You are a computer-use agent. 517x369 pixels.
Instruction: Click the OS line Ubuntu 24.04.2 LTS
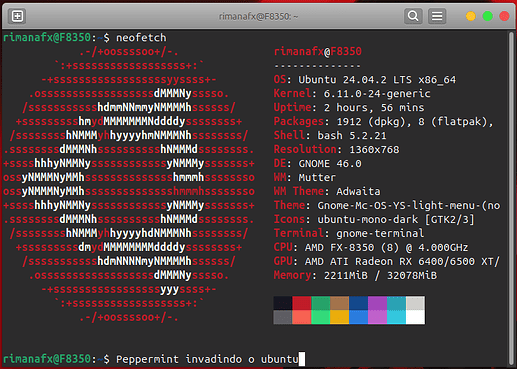tap(365, 80)
